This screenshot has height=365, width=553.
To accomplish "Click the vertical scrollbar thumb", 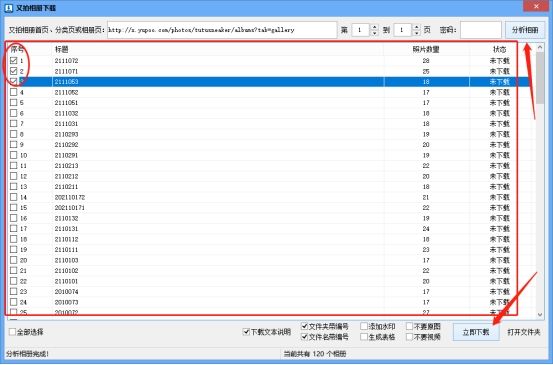I will [x=540, y=79].
